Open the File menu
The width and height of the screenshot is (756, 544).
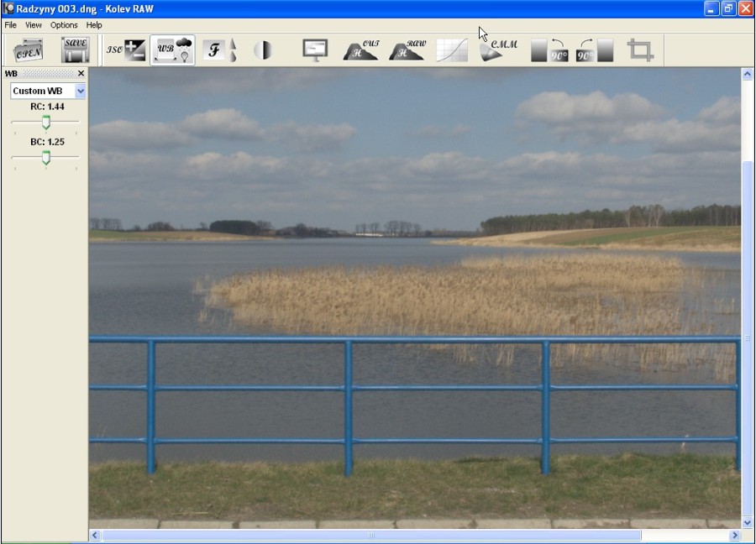pyautogui.click(x=10, y=25)
